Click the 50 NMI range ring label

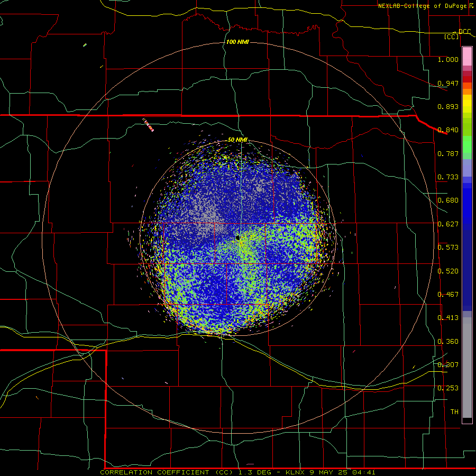[237, 140]
